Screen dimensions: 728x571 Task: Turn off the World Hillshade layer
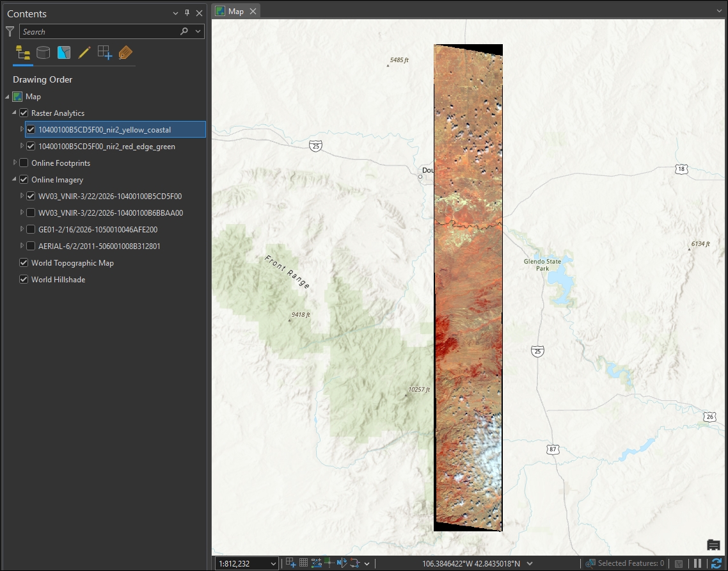click(x=24, y=280)
